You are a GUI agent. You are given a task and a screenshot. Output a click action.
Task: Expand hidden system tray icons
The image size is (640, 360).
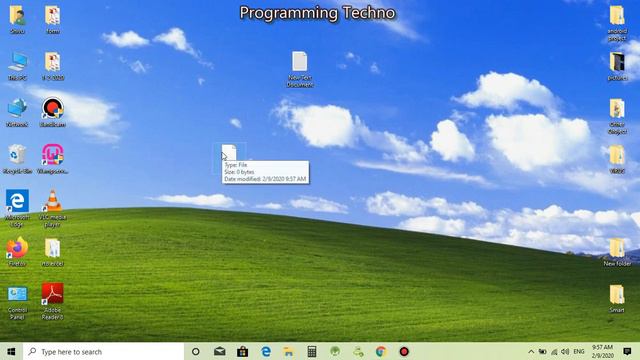[531, 351]
